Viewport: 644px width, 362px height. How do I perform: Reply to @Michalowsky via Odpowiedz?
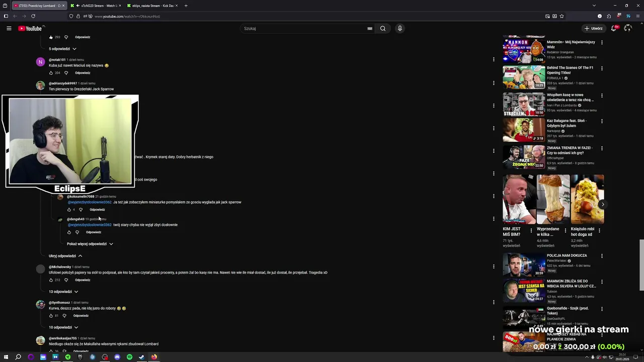pos(83,280)
